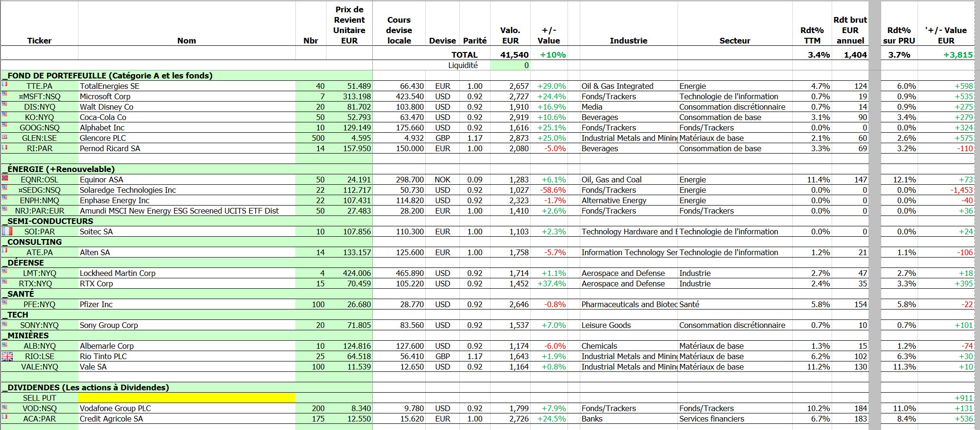Select the green Liquidité value cell
The height and width of the screenshot is (430, 980).
tap(510, 65)
